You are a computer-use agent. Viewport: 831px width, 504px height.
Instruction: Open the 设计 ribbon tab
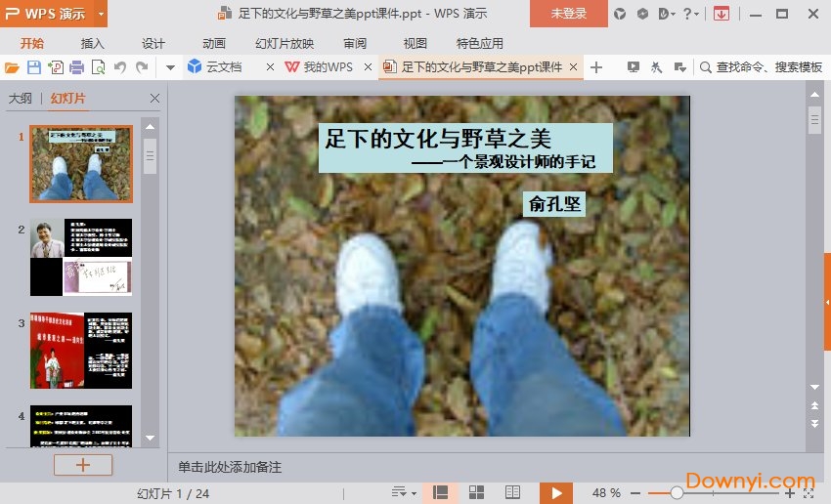pyautogui.click(x=153, y=43)
